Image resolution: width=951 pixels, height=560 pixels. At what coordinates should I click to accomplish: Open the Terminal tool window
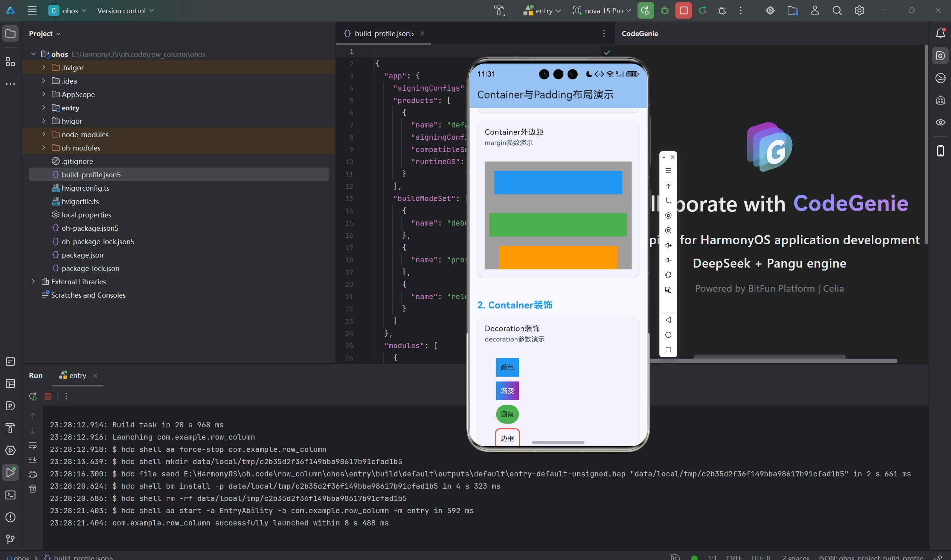point(10,495)
